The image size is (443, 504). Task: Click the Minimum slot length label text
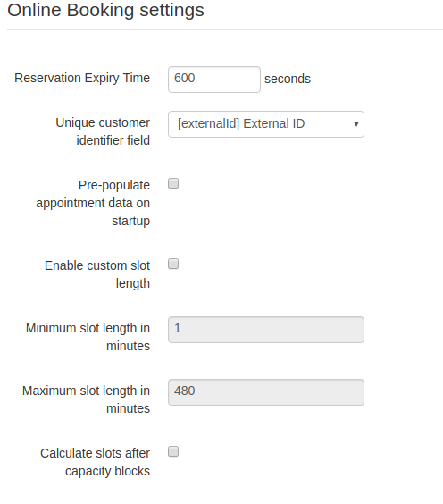pos(88,337)
